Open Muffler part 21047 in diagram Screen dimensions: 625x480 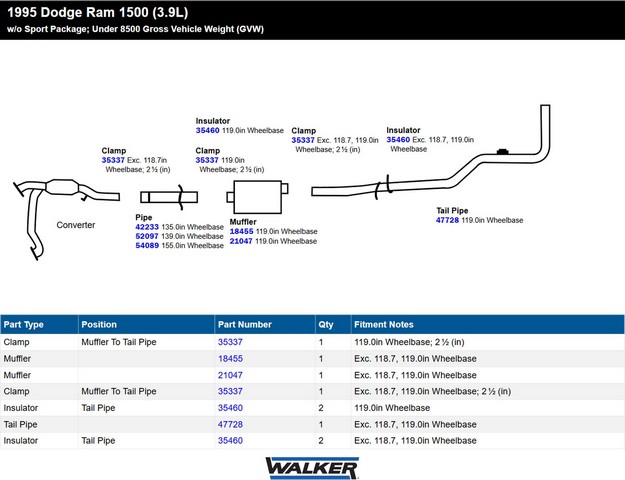point(241,241)
